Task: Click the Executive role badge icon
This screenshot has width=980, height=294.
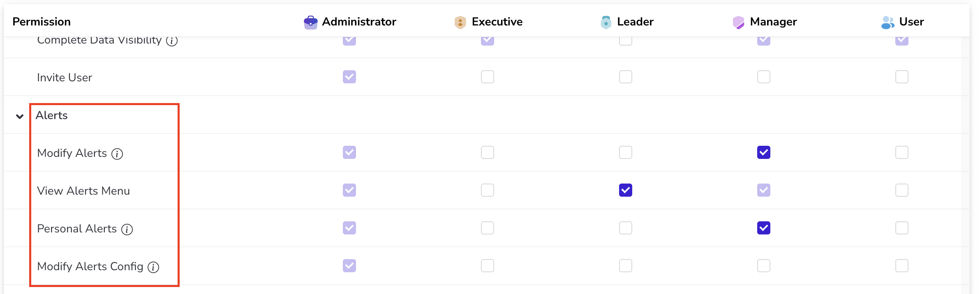Action: (460, 22)
